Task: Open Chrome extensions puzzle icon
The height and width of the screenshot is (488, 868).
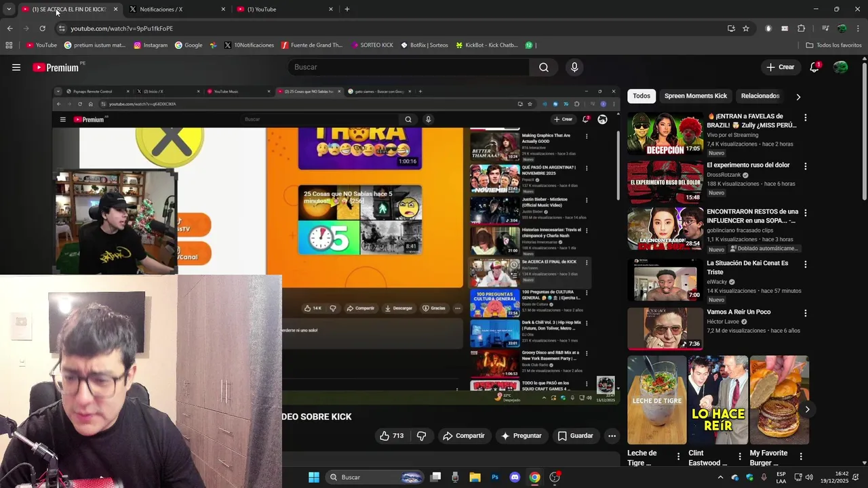Action: click(x=802, y=28)
